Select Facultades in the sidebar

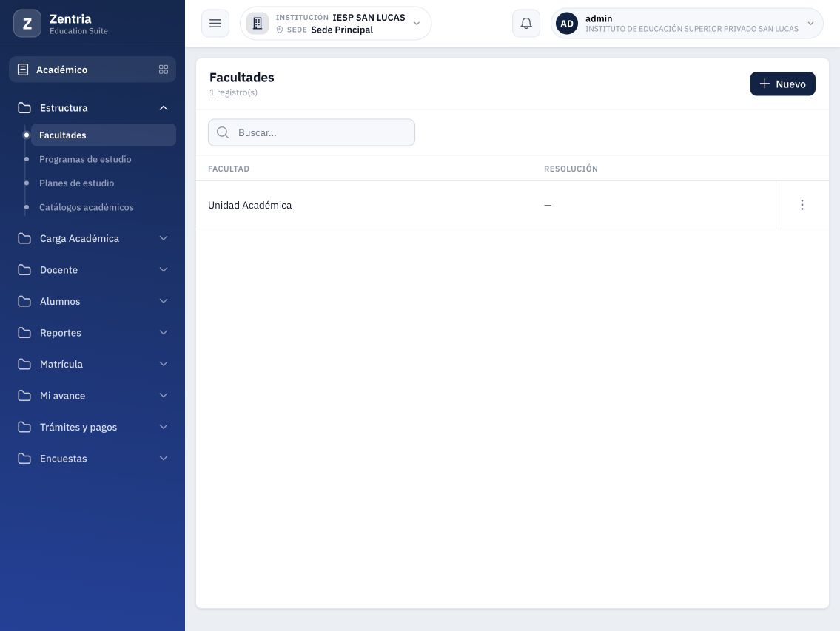[x=104, y=135]
